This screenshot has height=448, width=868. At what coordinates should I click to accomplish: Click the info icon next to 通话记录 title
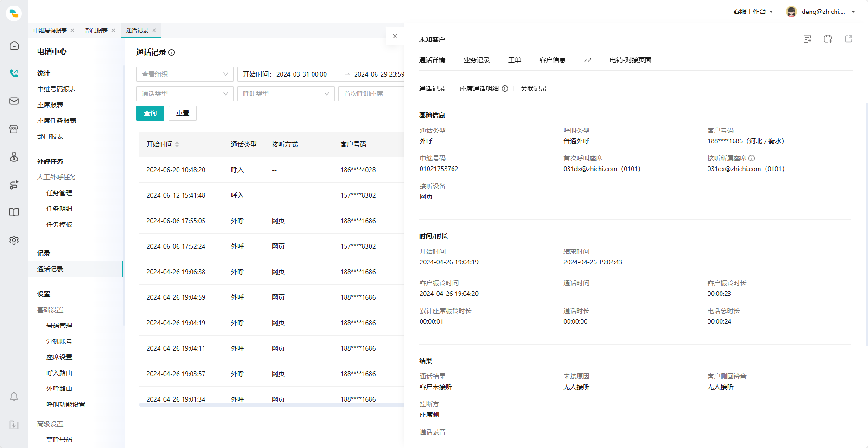pyautogui.click(x=172, y=52)
